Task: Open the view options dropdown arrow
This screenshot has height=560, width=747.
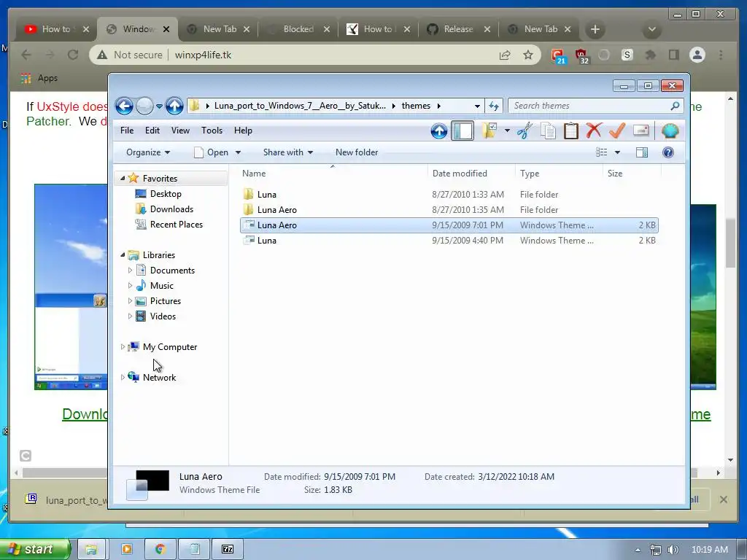Action: click(x=617, y=152)
